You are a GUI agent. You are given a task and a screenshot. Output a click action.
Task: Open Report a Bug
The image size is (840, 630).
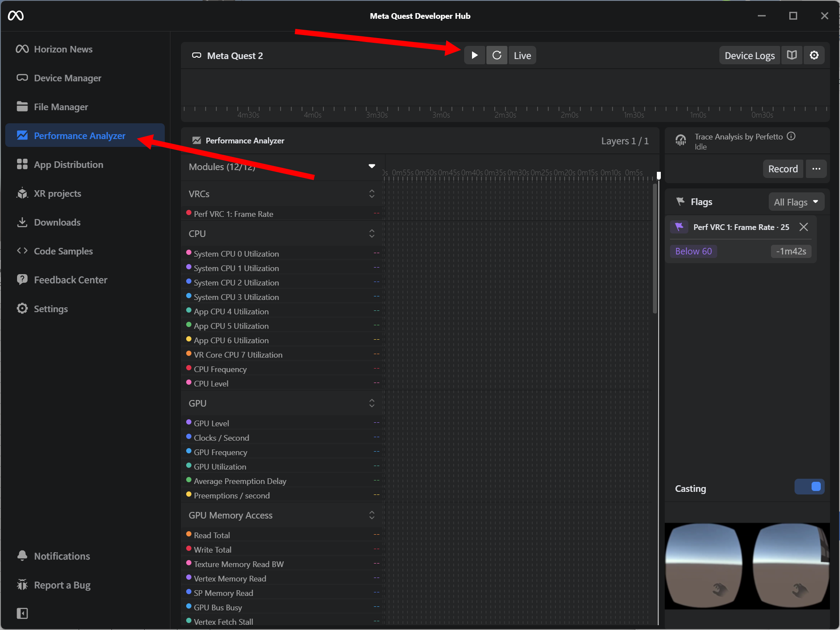pyautogui.click(x=86, y=585)
